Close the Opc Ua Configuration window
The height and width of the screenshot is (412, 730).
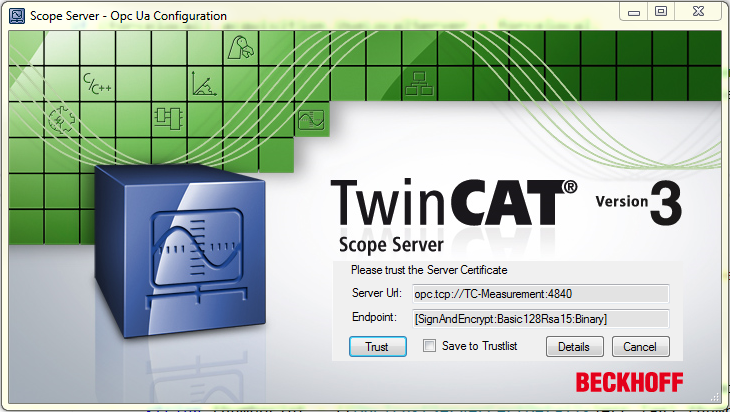pos(698,12)
